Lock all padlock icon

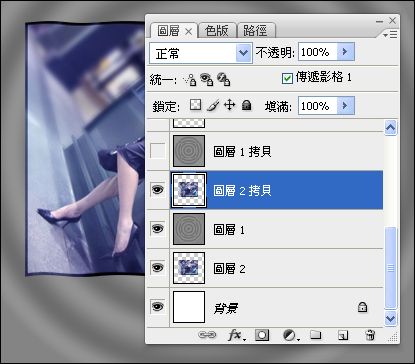(x=246, y=105)
